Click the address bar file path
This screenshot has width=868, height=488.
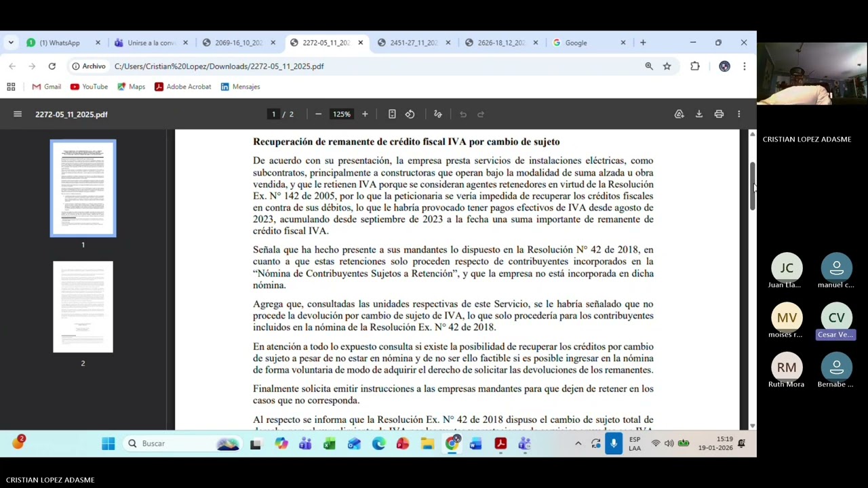coord(219,66)
